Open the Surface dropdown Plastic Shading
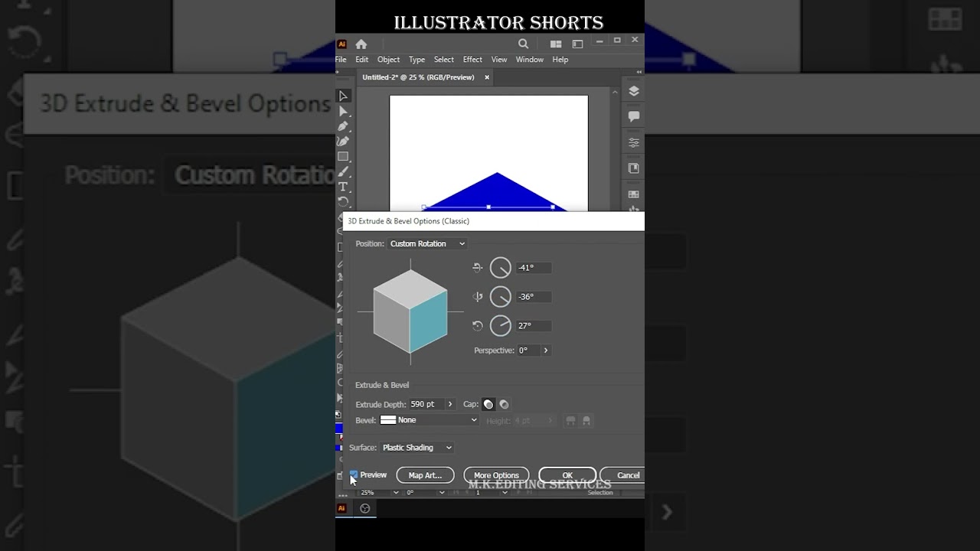 click(x=417, y=448)
